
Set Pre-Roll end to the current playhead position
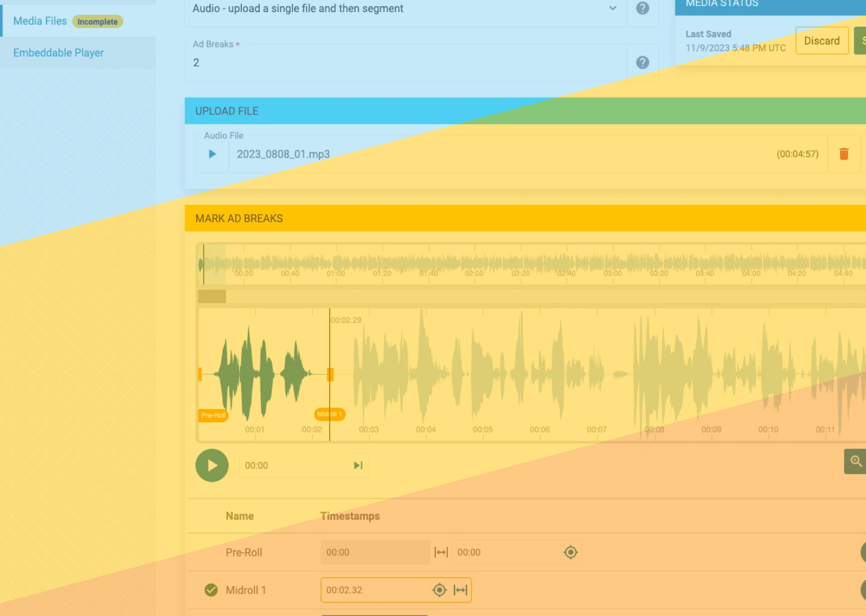[571, 552]
